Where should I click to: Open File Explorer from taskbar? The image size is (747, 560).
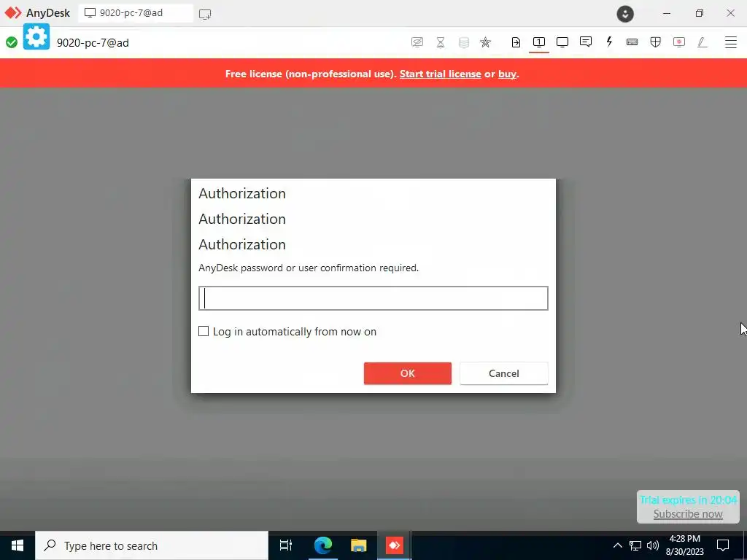(x=358, y=545)
